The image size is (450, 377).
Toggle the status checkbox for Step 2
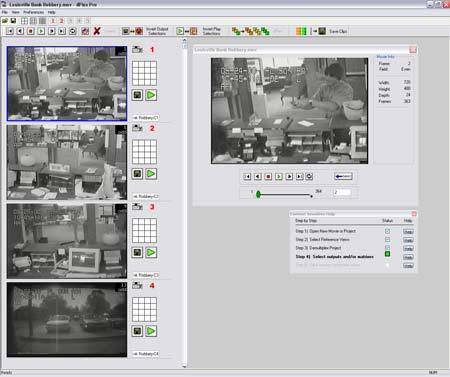pyautogui.click(x=387, y=239)
